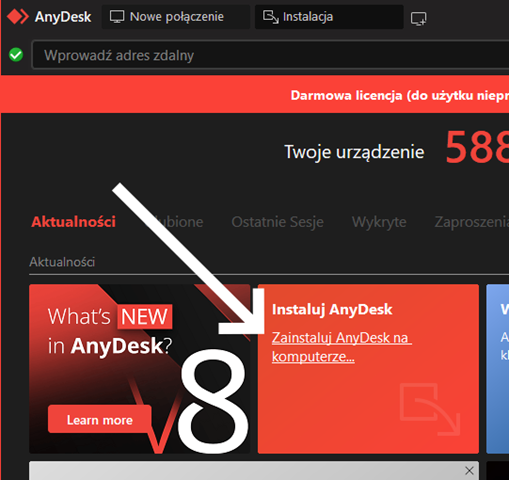Click the Learn more button
The height and width of the screenshot is (480, 509).
point(100,420)
